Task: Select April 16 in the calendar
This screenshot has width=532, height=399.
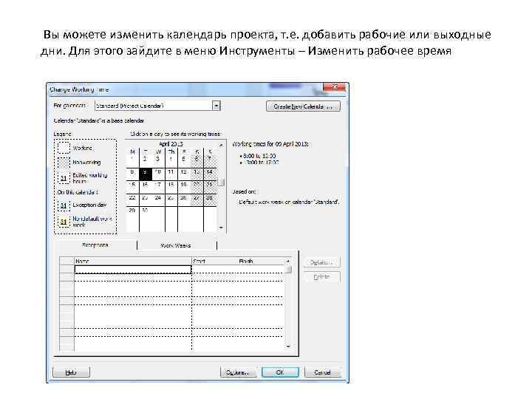Action: pos(146,187)
